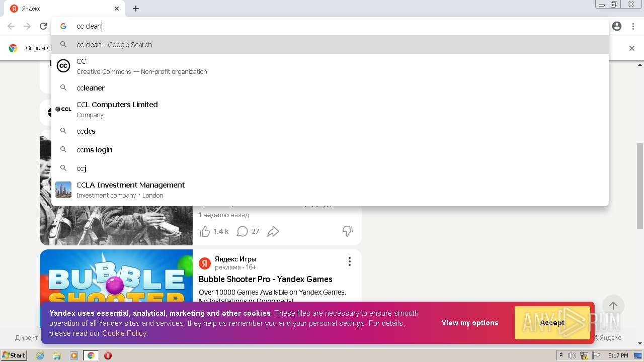This screenshot has width=644, height=362.
Task: Dismiss the Google Chrome infobar
Action: [x=632, y=48]
